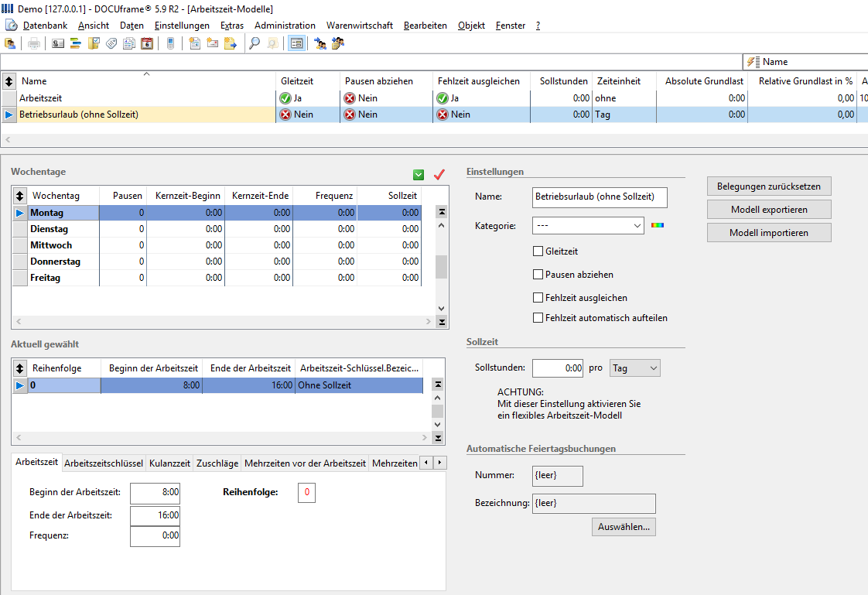Click sort arrows icon in Reihenfolge header
Screen dimensions: 868x595
pos(20,368)
